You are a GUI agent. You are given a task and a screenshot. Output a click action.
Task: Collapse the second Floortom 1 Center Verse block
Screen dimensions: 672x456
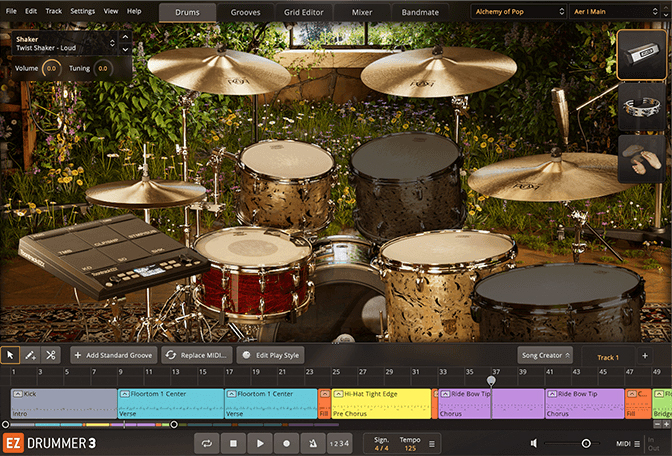tap(231, 394)
